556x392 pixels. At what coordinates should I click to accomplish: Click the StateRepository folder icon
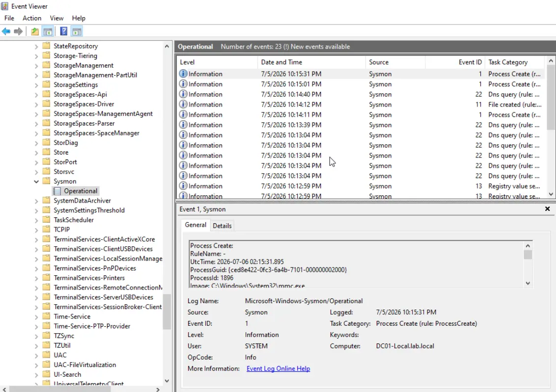pyautogui.click(x=46, y=46)
